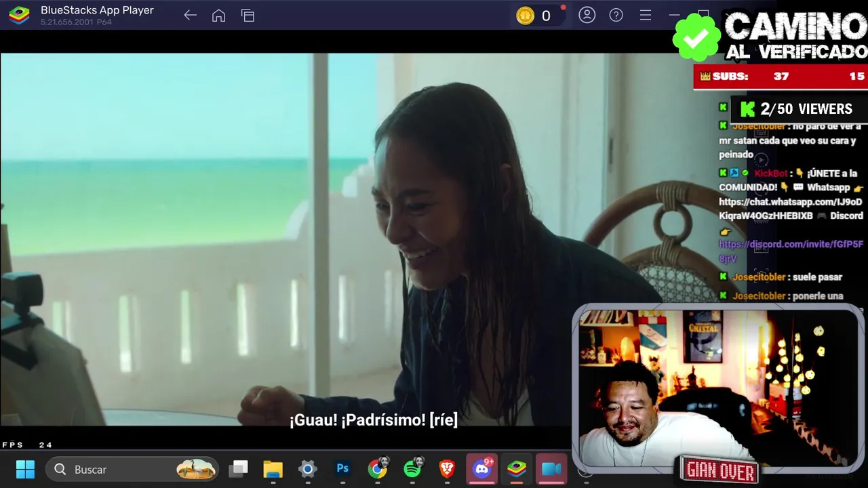Click the GIAN OVER name badge
Screen dimensions: 868x488
click(720, 470)
